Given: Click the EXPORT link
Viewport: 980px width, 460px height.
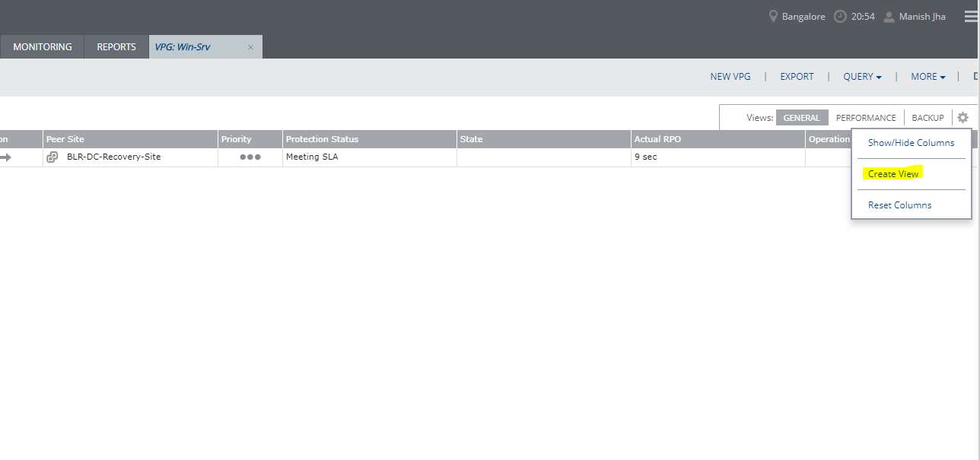Looking at the screenshot, I should 797,77.
